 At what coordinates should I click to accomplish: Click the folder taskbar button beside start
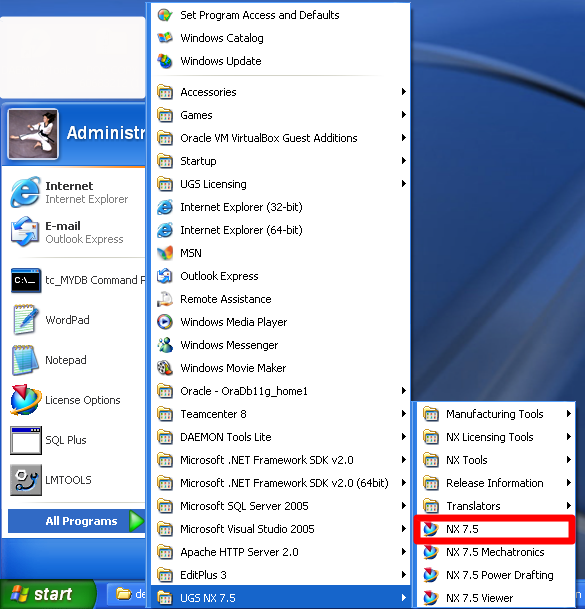tap(127, 594)
